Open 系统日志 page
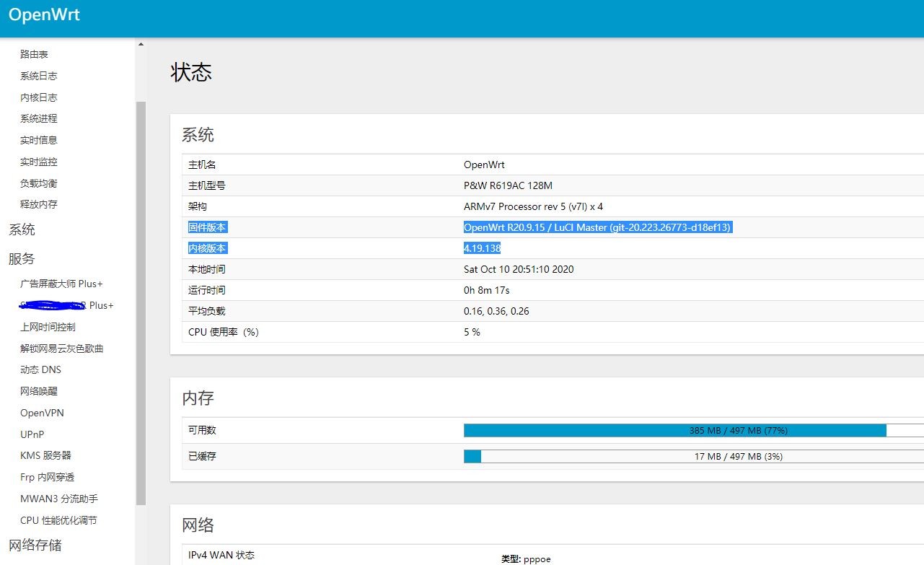 coord(38,76)
